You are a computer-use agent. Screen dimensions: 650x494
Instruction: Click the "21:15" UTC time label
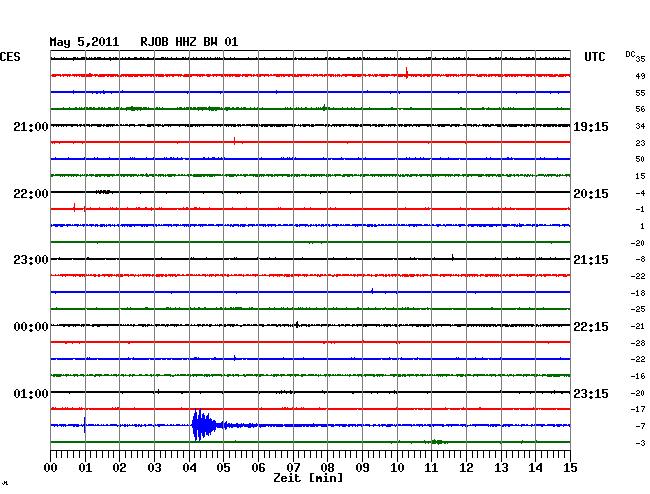pyautogui.click(x=591, y=260)
